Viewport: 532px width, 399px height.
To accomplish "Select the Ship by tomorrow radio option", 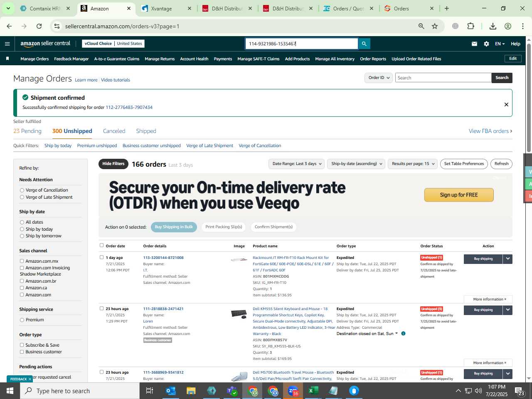I will [x=22, y=236].
